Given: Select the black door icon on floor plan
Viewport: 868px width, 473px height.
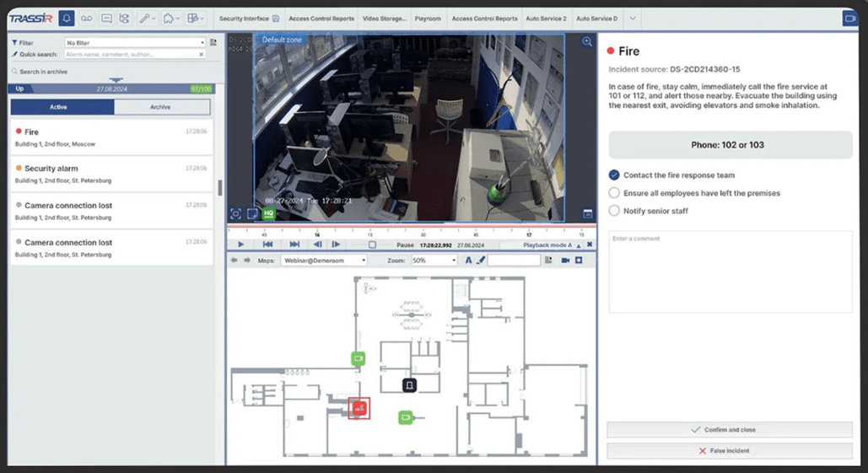Looking at the screenshot, I should (409, 385).
